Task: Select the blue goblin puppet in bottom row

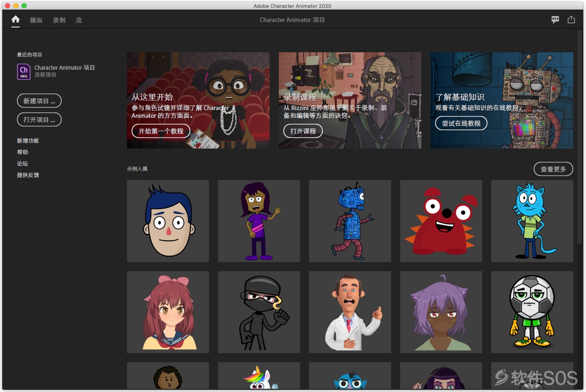Action: click(x=350, y=376)
